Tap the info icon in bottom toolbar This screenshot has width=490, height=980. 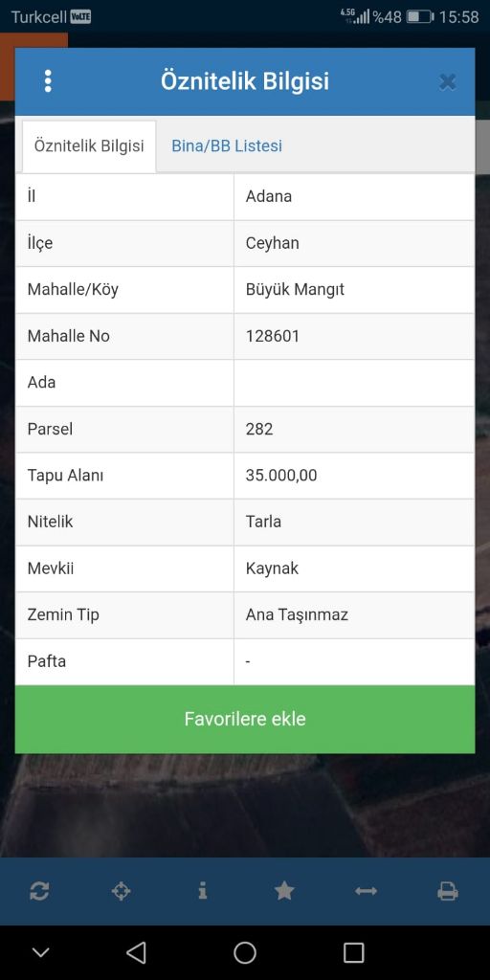[203, 891]
